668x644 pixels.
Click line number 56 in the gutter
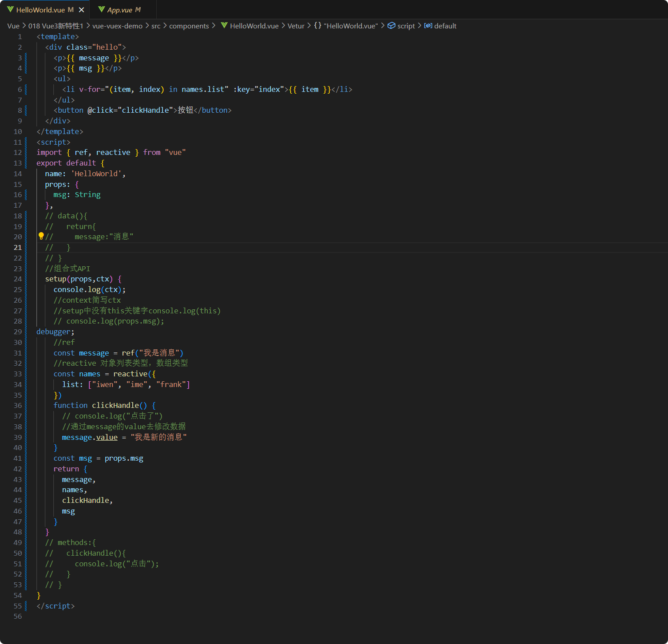(18, 616)
